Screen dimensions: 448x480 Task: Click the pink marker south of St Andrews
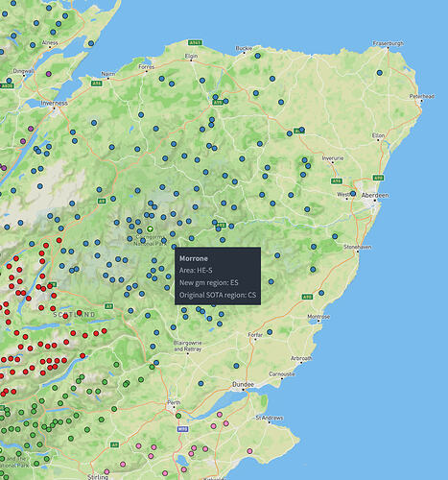coord(249,451)
